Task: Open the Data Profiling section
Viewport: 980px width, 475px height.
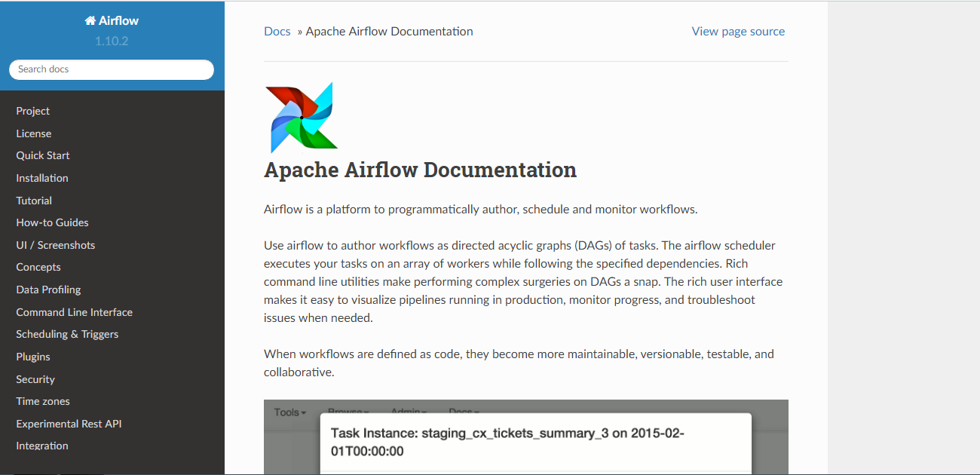Action: pos(48,290)
